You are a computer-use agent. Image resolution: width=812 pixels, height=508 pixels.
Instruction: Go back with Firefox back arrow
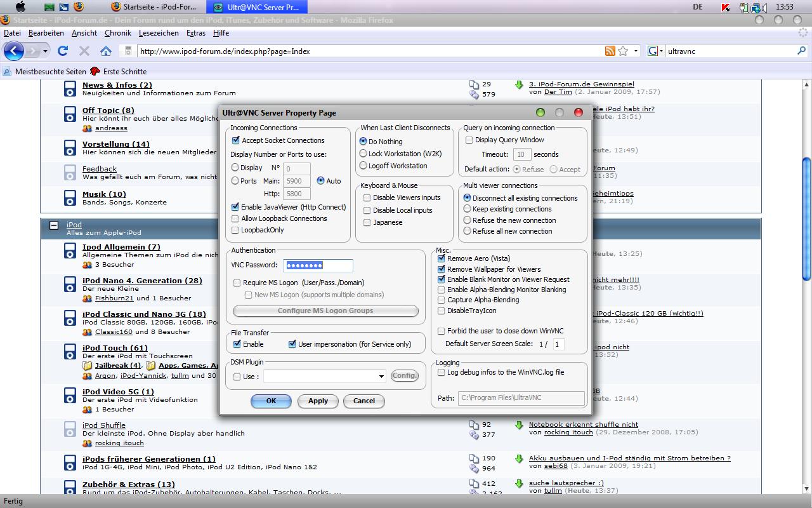(x=14, y=51)
